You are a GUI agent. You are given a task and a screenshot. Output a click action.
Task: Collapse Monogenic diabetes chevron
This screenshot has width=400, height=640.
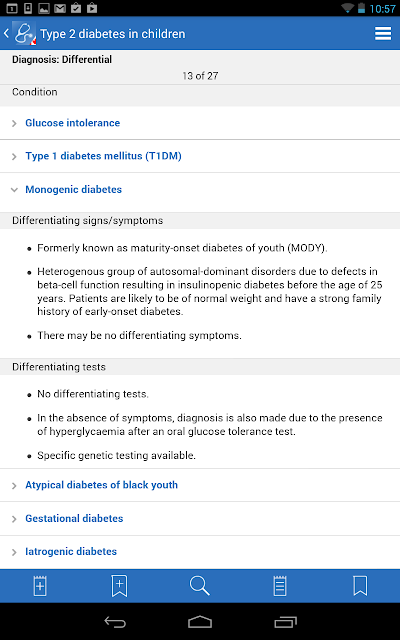point(14,190)
